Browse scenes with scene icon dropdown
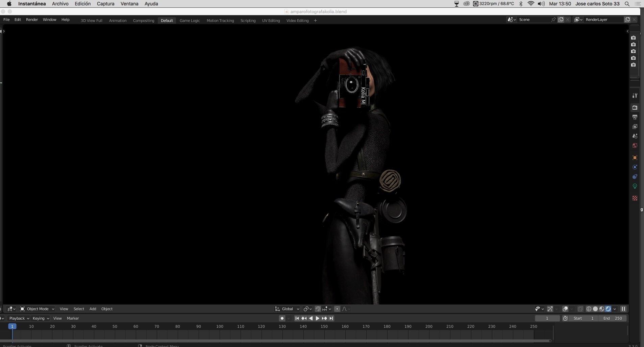 coord(512,20)
